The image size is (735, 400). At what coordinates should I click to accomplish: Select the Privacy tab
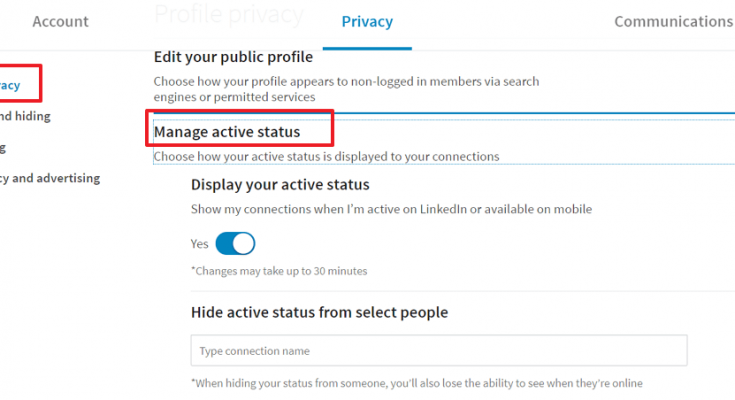(x=367, y=22)
